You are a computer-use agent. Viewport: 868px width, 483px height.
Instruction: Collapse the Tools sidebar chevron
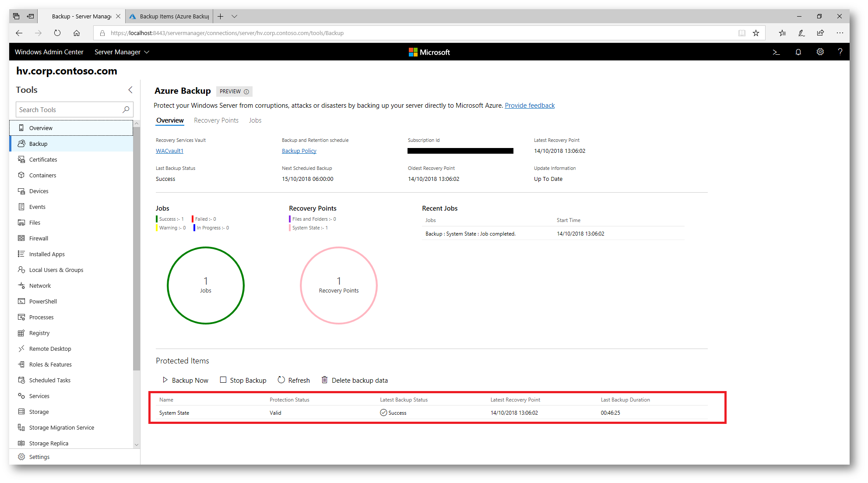130,90
